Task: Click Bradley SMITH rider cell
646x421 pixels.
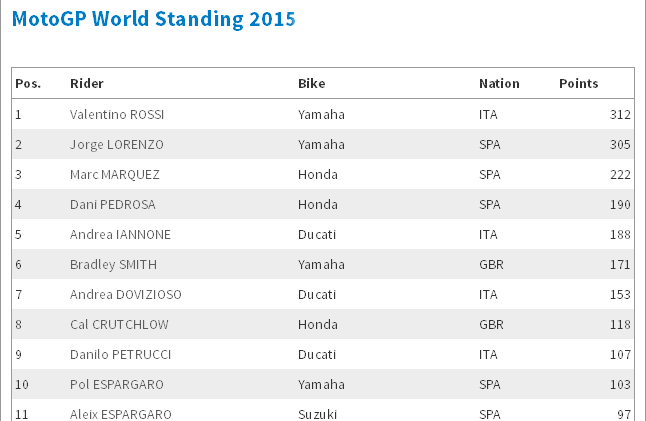Action: (113, 264)
